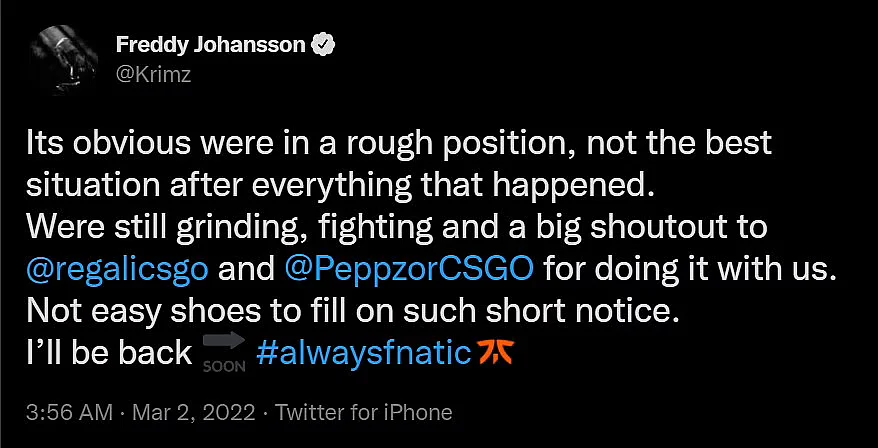Viewport: 878px width, 448px height.
Task: Click the SOON arrow emoji
Action: (x=223, y=353)
